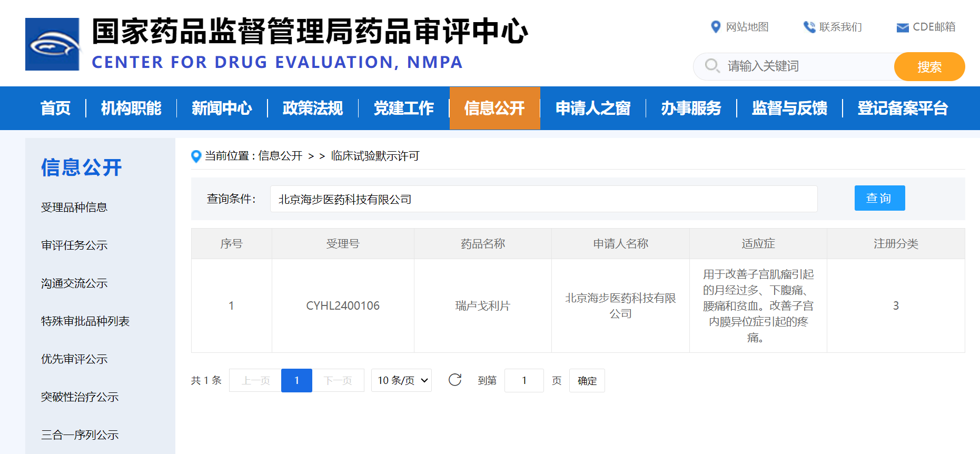Open 受理品种信息 in the sidebar
This screenshot has width=980, height=454.
tap(74, 208)
